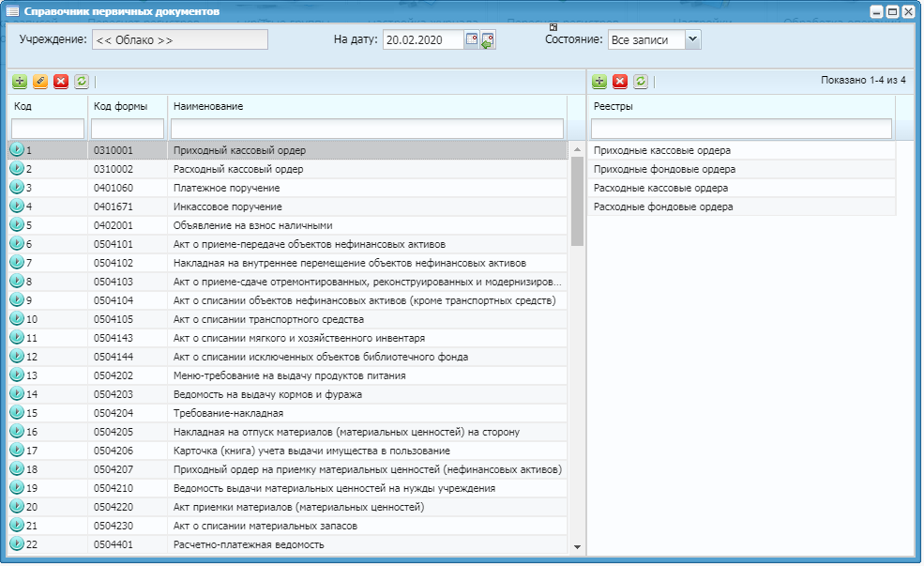Add a new document in left toolbar

[x=20, y=82]
